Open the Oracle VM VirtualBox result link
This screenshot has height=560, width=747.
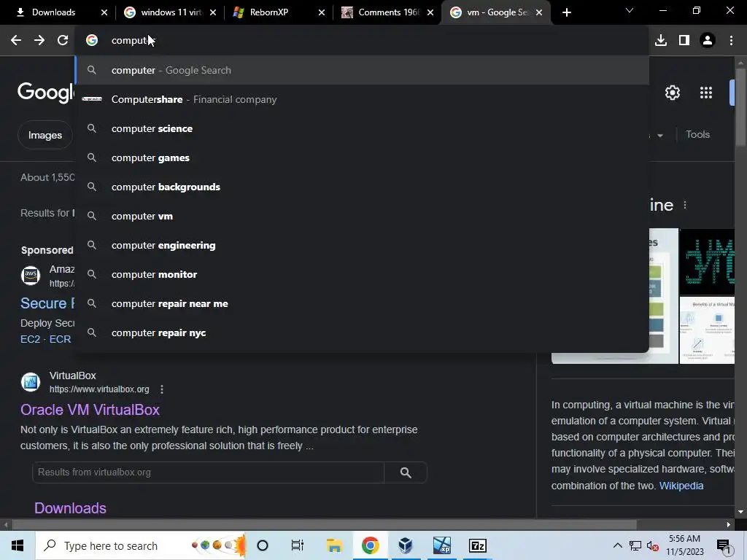point(90,410)
